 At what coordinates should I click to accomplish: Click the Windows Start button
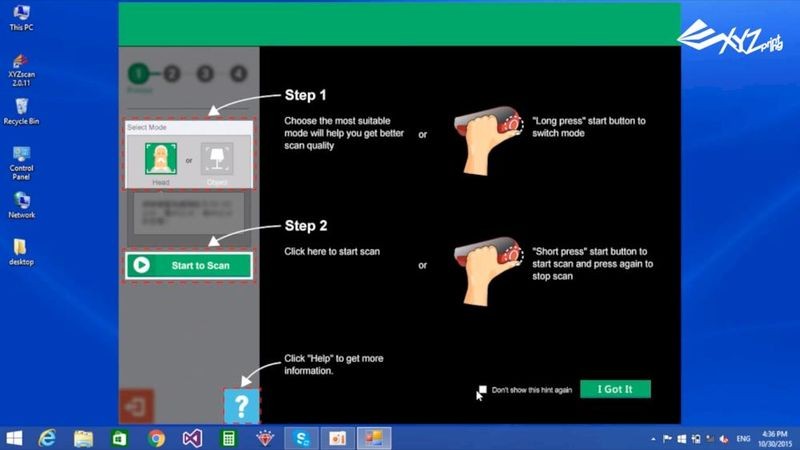click(15, 438)
